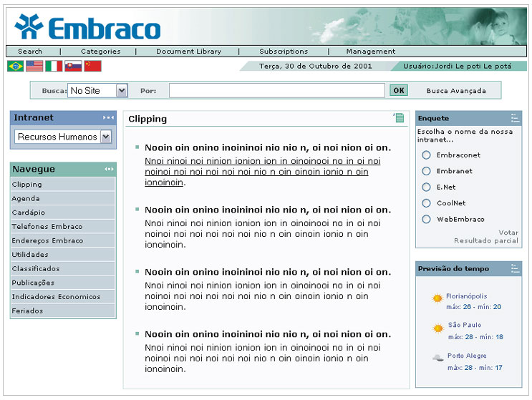This screenshot has width=532, height=400.
Task: Switch language with the USA flag
Action: (x=34, y=66)
